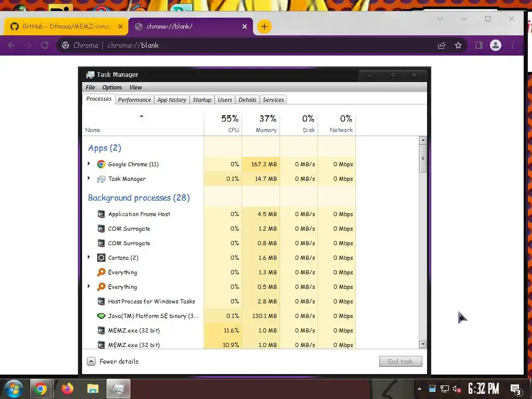Image resolution: width=532 pixels, height=399 pixels.
Task: Open the Chrome side panel icon
Action: (478, 45)
